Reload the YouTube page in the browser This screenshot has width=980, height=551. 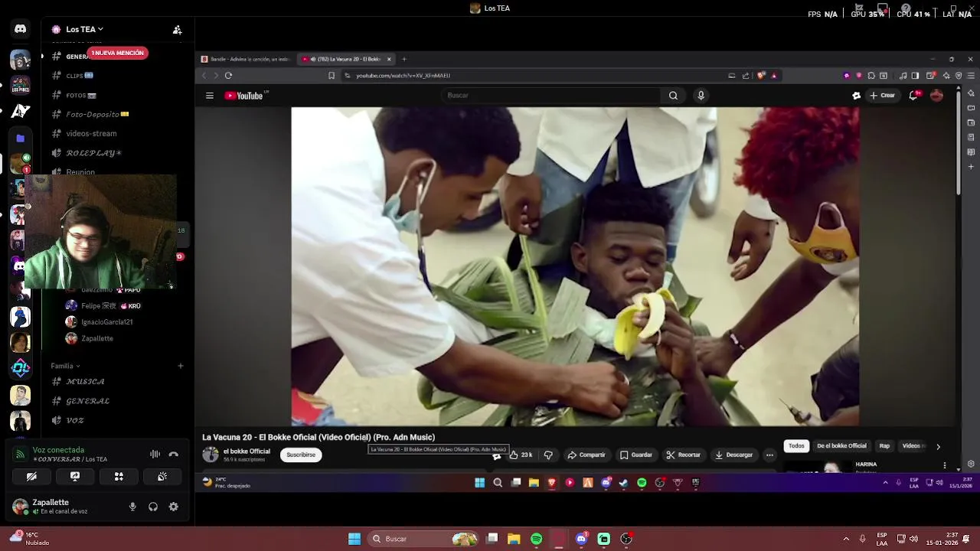pyautogui.click(x=228, y=76)
